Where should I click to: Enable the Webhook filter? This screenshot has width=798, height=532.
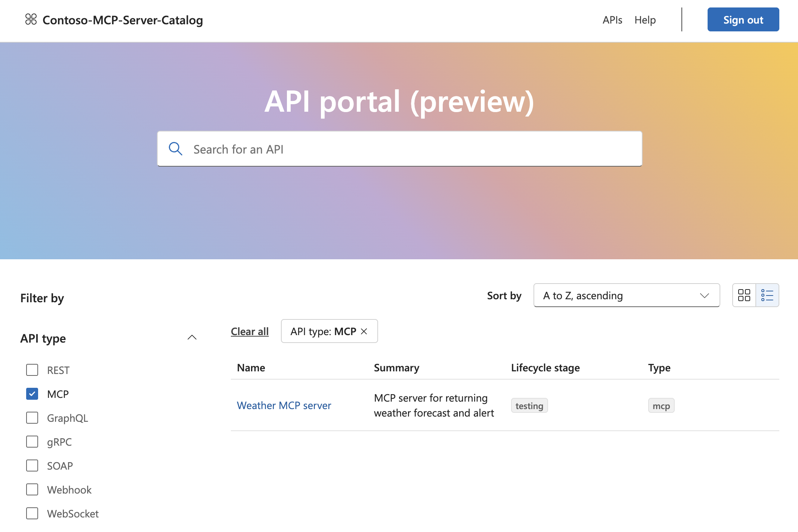32,489
